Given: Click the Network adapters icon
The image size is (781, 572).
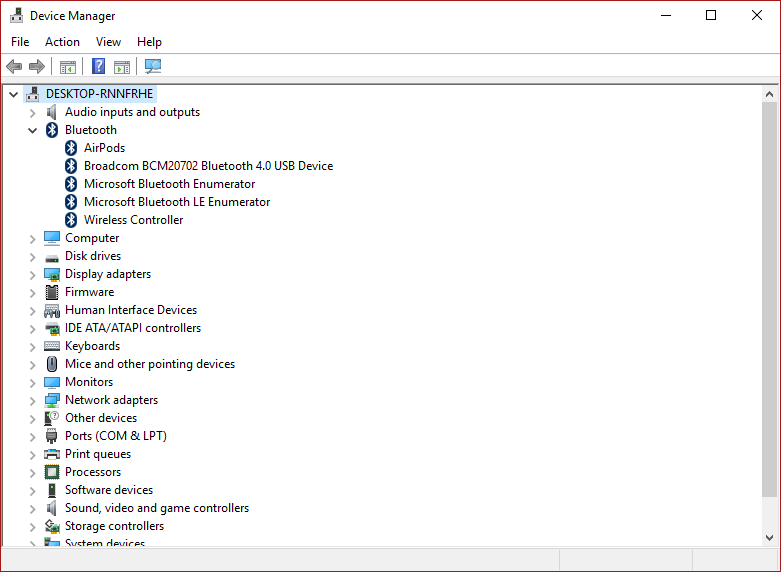Looking at the screenshot, I should [52, 400].
